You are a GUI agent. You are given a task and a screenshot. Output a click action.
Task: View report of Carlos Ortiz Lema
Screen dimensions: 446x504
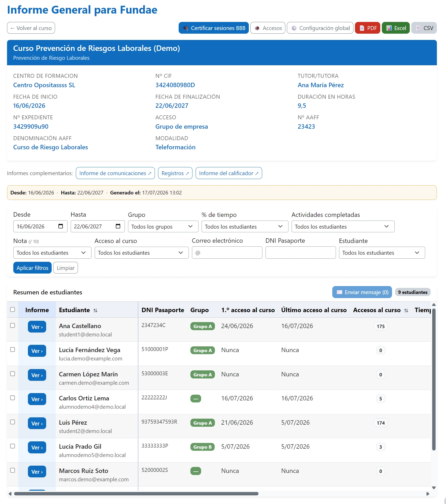pyautogui.click(x=37, y=399)
